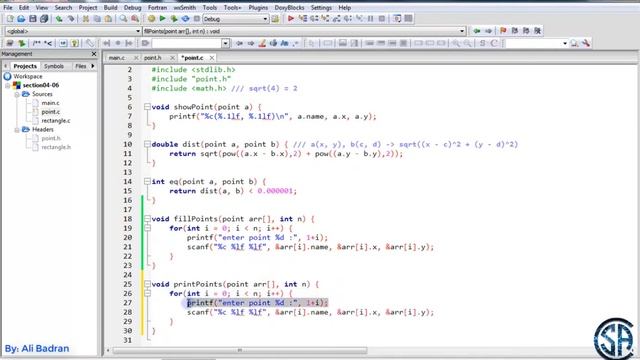Viewport: 640px width, 360px height.
Task: Rebuild the project with the blue arrows icon
Action: point(185,19)
